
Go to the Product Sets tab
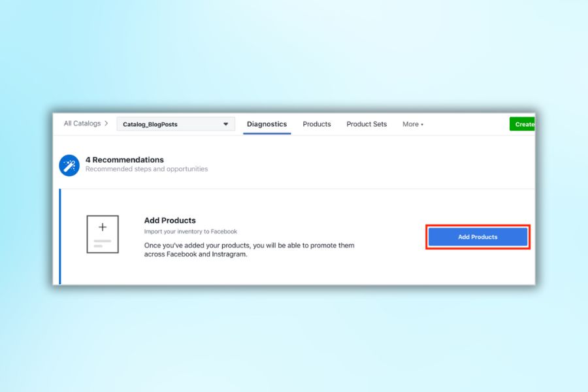coord(367,124)
